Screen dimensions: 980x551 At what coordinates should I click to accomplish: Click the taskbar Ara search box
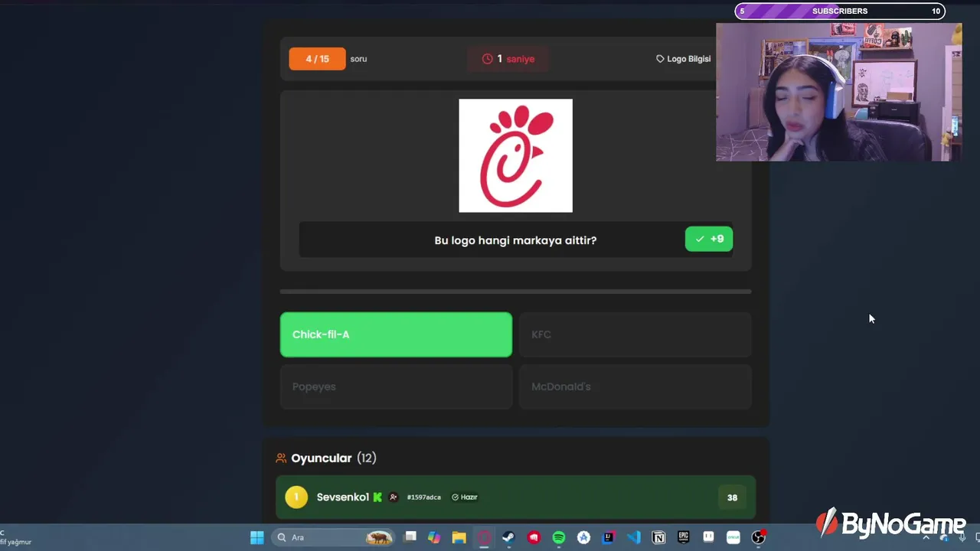[x=334, y=537]
